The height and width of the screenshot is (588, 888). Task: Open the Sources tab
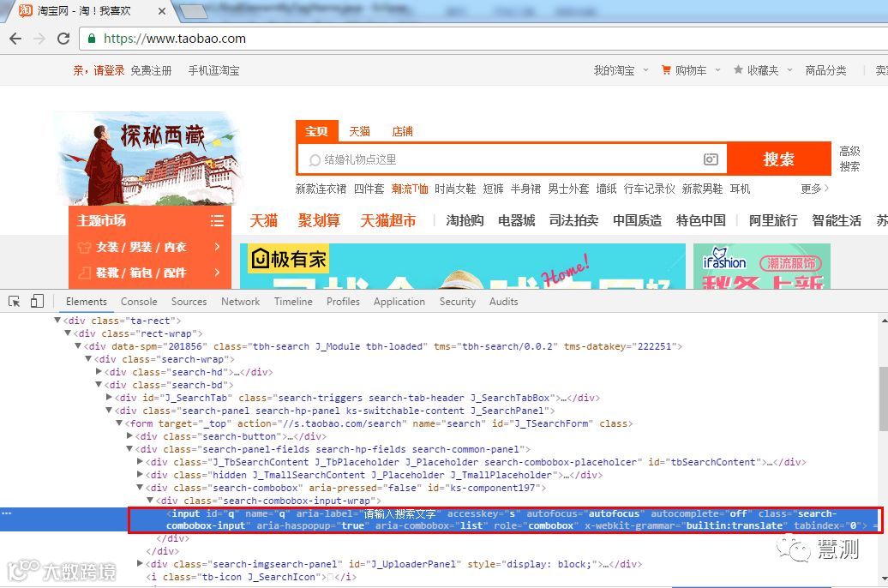pyautogui.click(x=189, y=302)
